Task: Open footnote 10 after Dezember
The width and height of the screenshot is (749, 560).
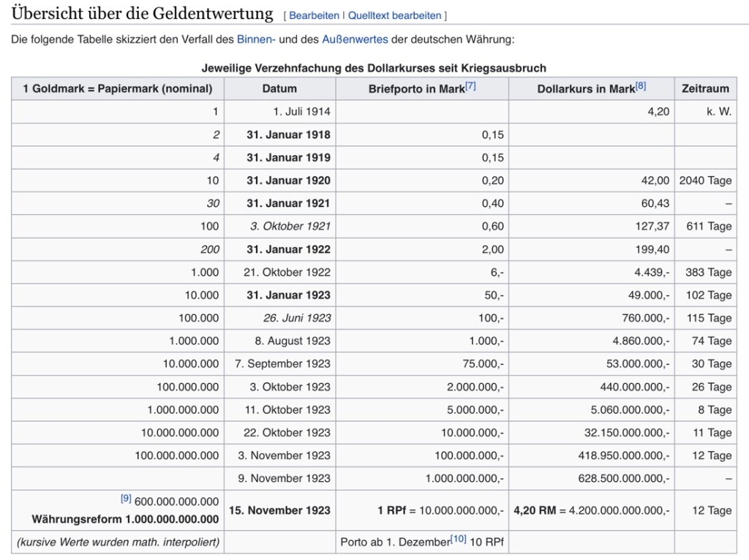Action: pyautogui.click(x=458, y=539)
